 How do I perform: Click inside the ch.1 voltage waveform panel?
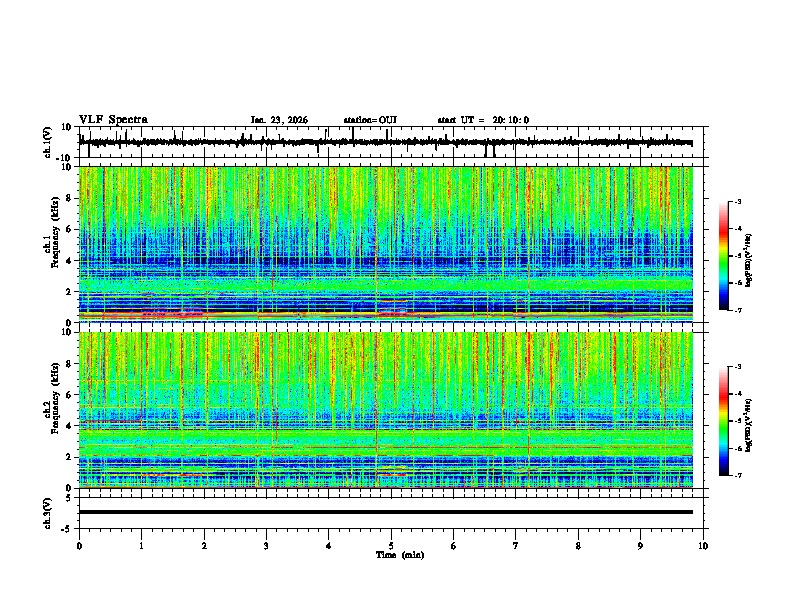(391, 142)
